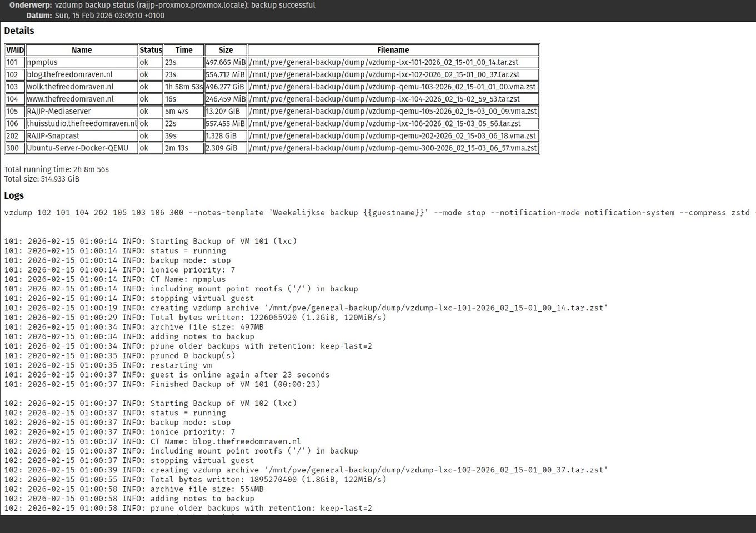This screenshot has width=756, height=533.
Task: Click log line 'Starting Backup of VM 102 (lxc)'
Action: tap(151, 403)
